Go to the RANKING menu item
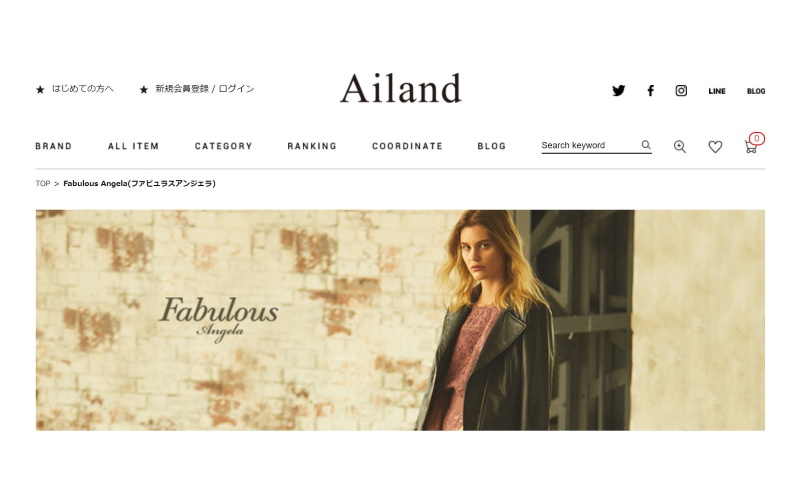Image resolution: width=800 pixels, height=500 pixels. pos(312,146)
